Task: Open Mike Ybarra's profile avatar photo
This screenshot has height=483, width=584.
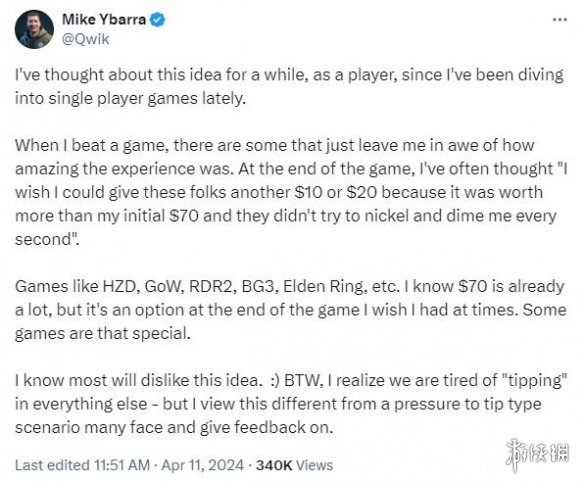Action: pyautogui.click(x=34, y=29)
